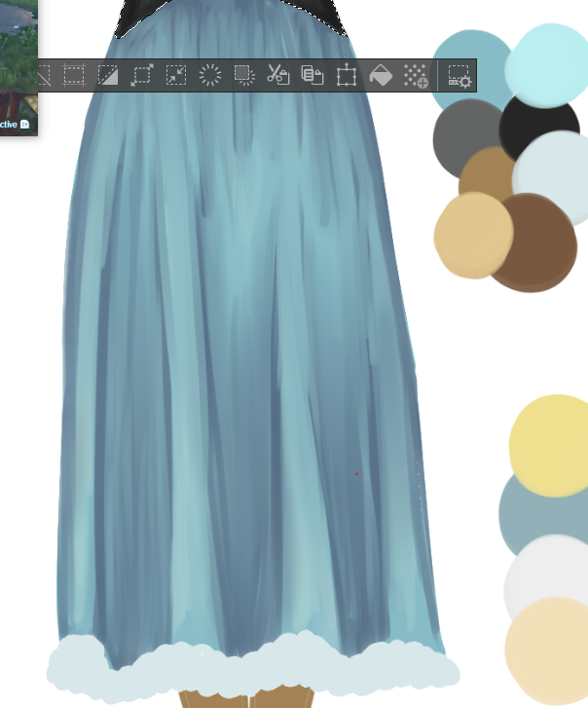Expand the selected area

pos(142,75)
